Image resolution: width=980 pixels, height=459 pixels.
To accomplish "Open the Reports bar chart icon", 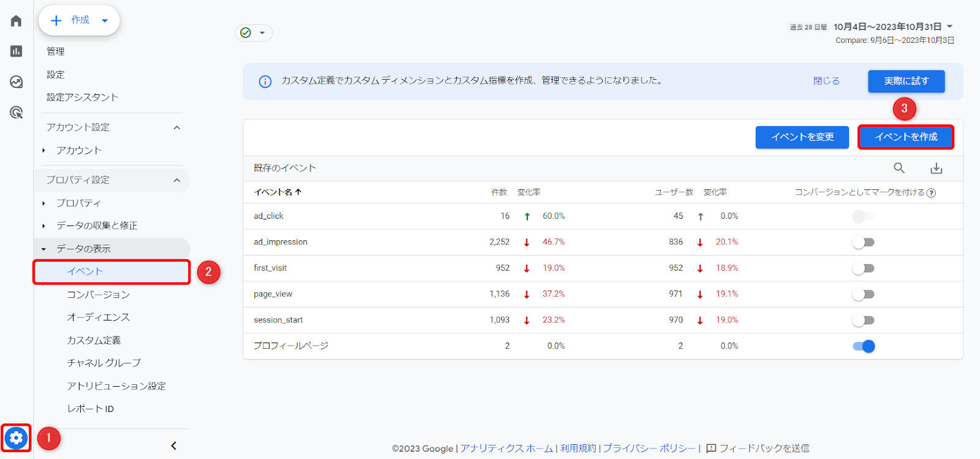I will coord(17,51).
